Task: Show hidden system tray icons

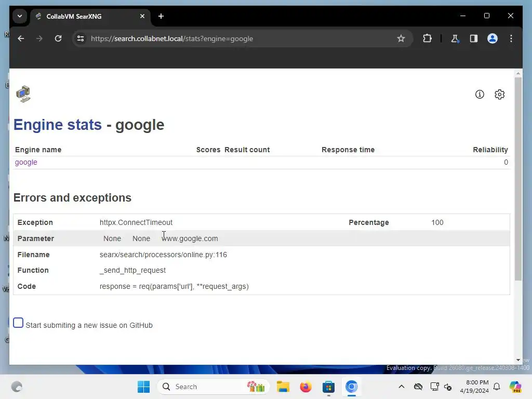Action: [x=402, y=387]
